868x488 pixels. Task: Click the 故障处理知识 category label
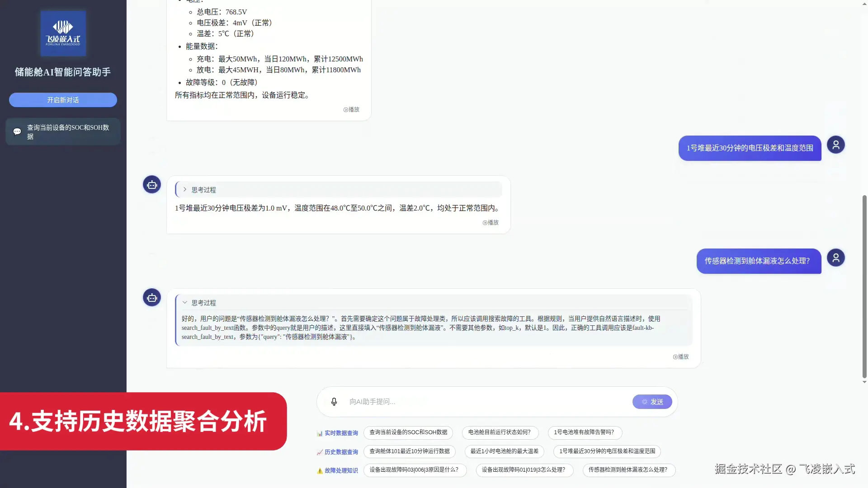point(341,470)
